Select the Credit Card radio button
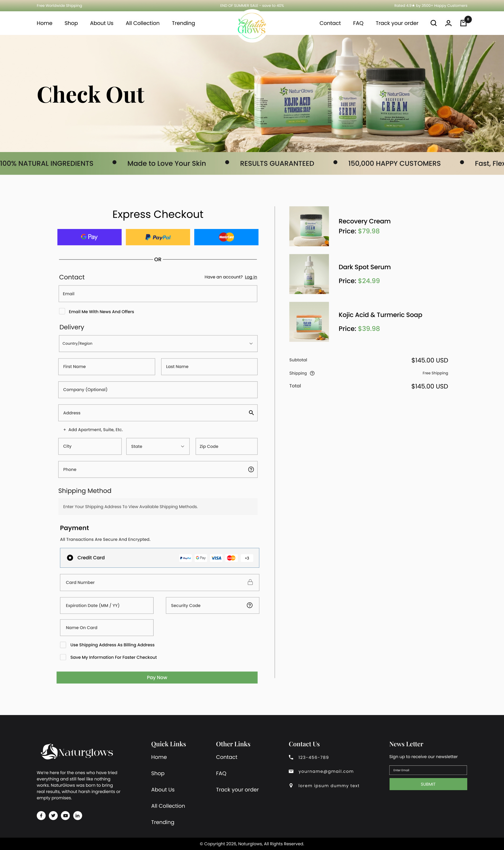504x850 pixels. click(70, 557)
